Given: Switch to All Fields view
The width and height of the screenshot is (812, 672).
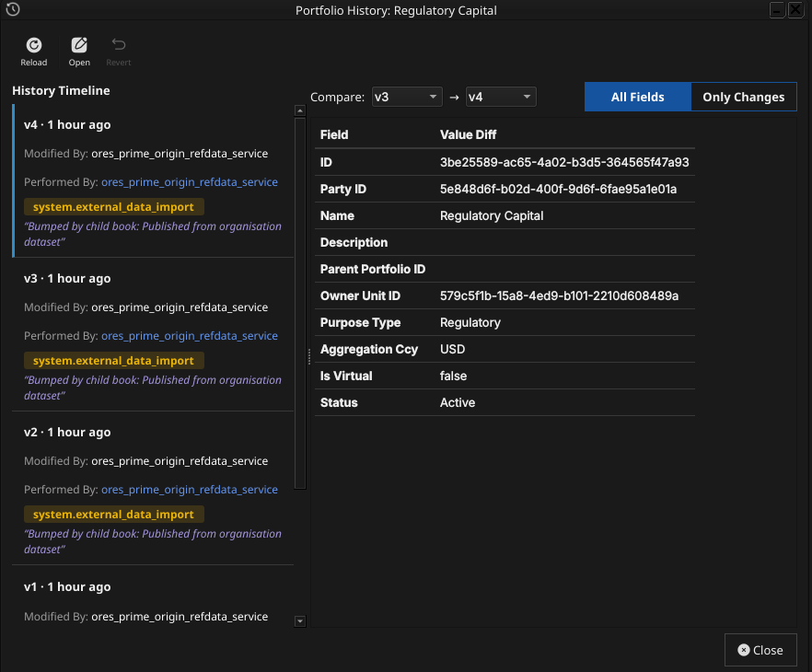Looking at the screenshot, I should tap(637, 97).
